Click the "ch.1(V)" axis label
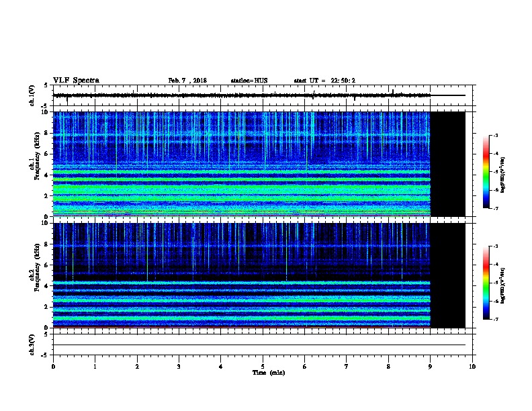 tap(32, 95)
